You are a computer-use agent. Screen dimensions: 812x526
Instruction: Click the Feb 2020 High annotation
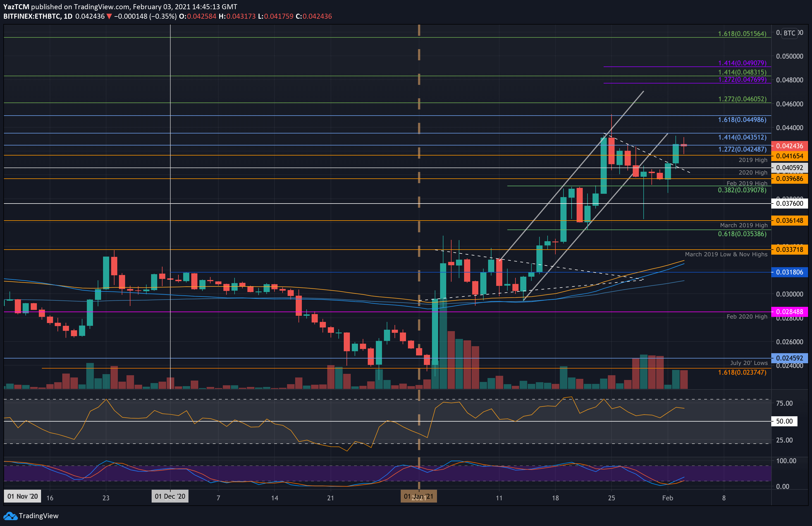(x=747, y=317)
